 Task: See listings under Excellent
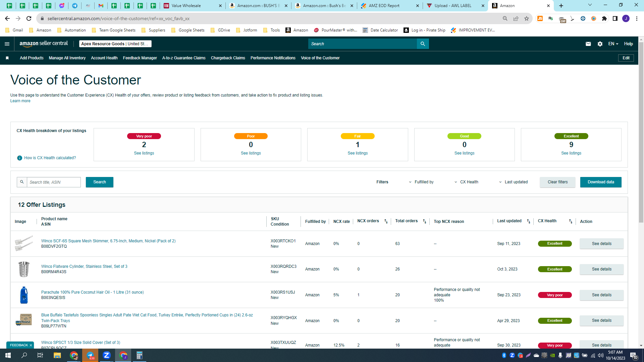click(x=571, y=153)
